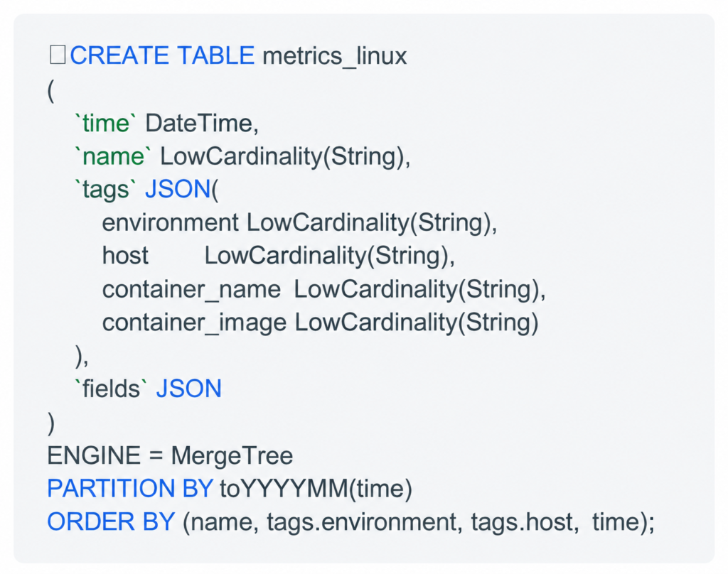728x574 pixels.
Task: Click LowCardinality(String) after container_image
Action: 417,323
